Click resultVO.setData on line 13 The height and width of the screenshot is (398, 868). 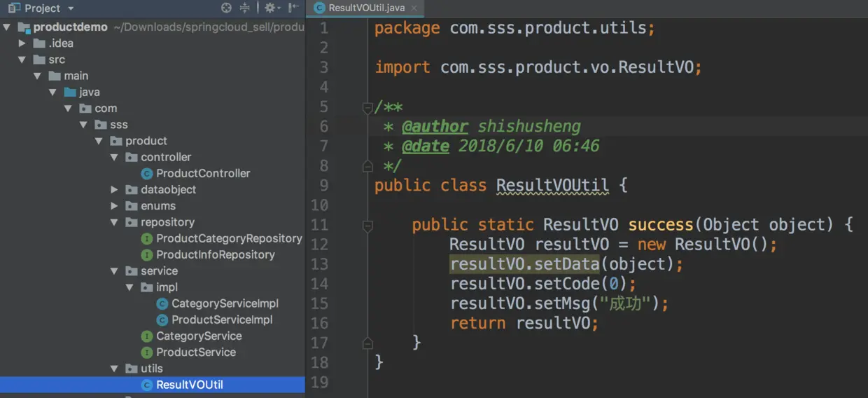coord(524,264)
